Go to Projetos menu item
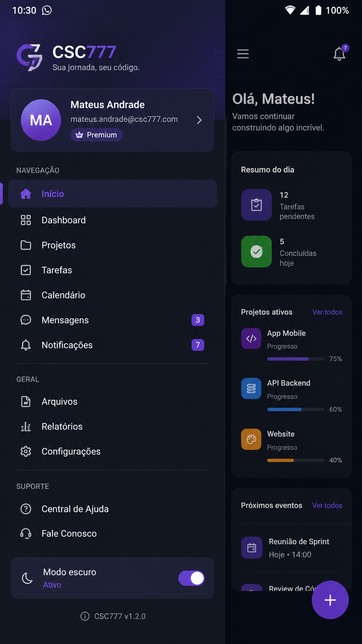 pyautogui.click(x=113, y=245)
